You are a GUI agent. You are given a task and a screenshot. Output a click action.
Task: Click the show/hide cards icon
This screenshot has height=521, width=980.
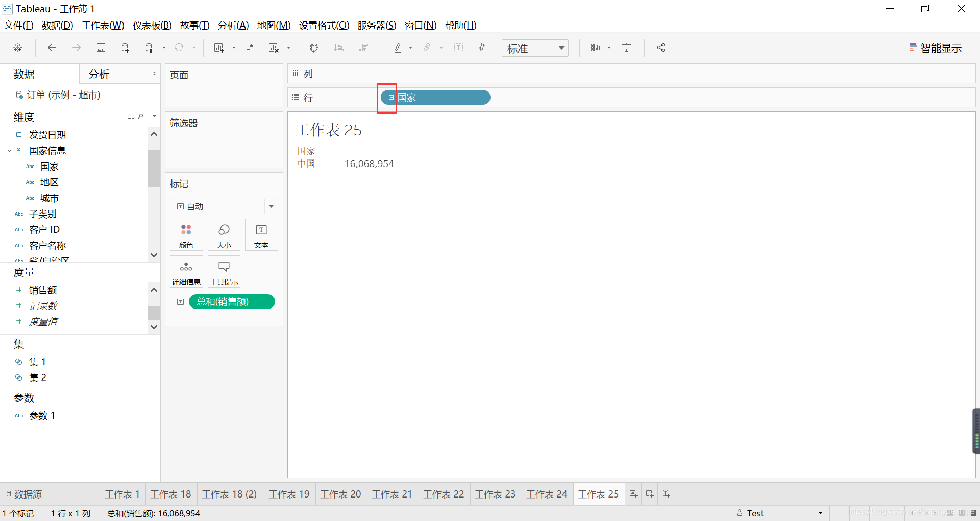596,48
